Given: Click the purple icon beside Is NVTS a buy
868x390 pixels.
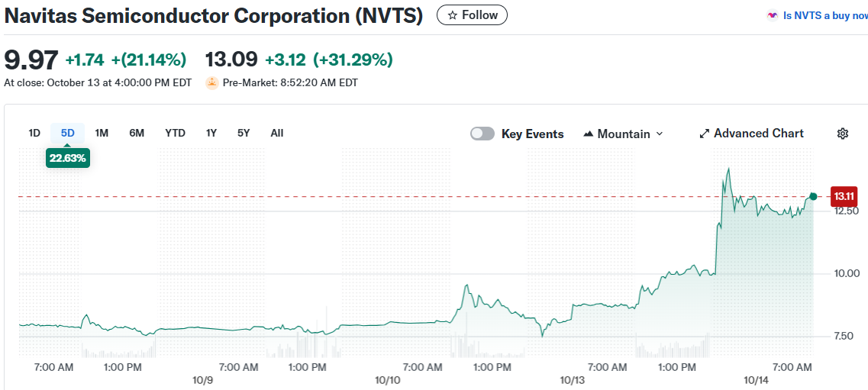Looking at the screenshot, I should (x=773, y=15).
